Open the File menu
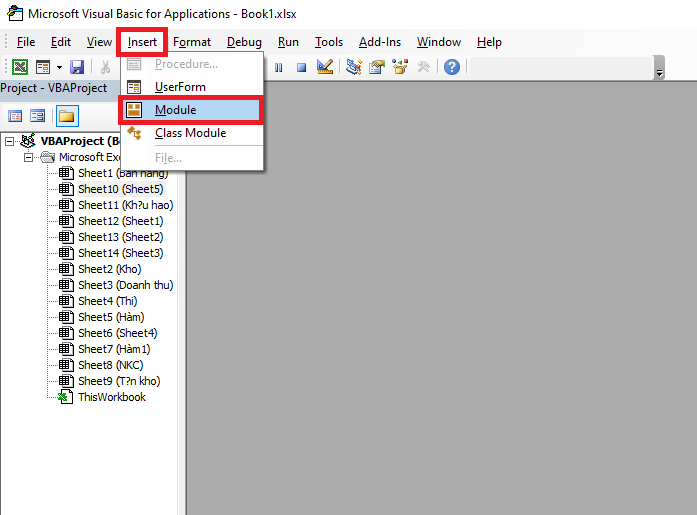The image size is (697, 515). [26, 42]
